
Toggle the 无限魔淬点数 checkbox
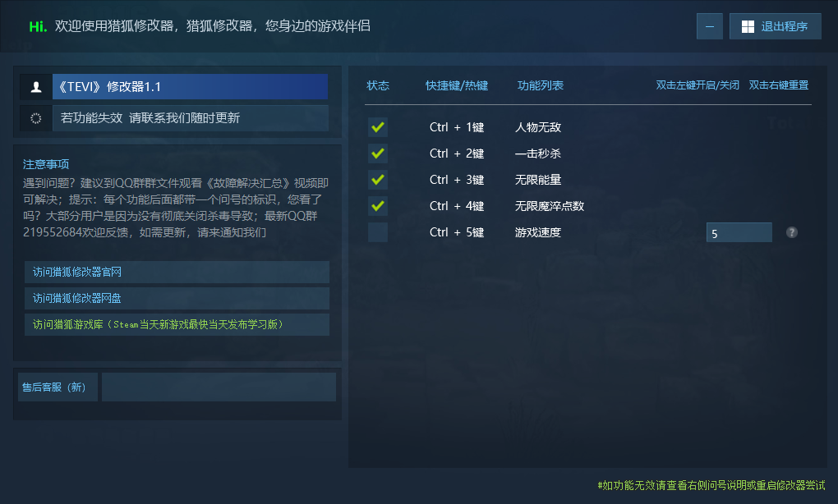coord(378,206)
